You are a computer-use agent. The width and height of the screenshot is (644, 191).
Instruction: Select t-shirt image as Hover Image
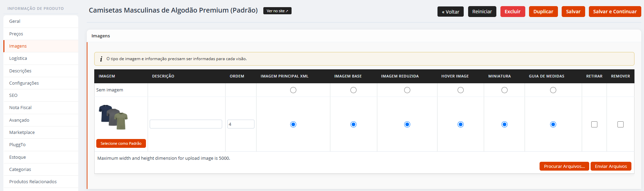[x=461, y=124]
